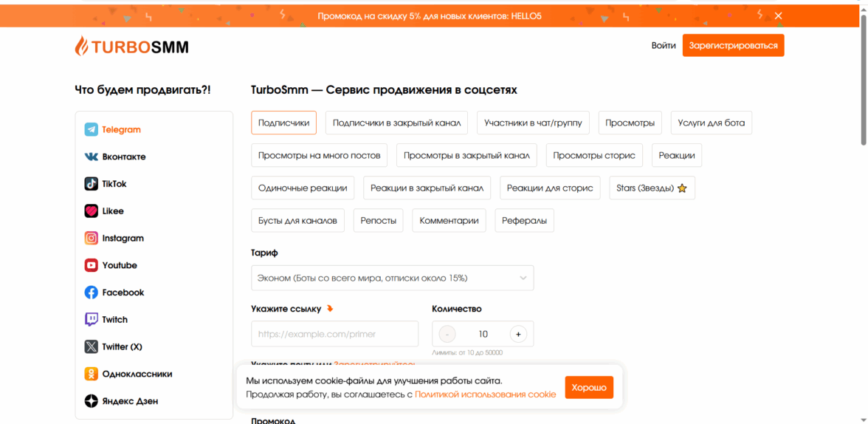
Task: Select the Подписчики tab
Action: [284, 123]
